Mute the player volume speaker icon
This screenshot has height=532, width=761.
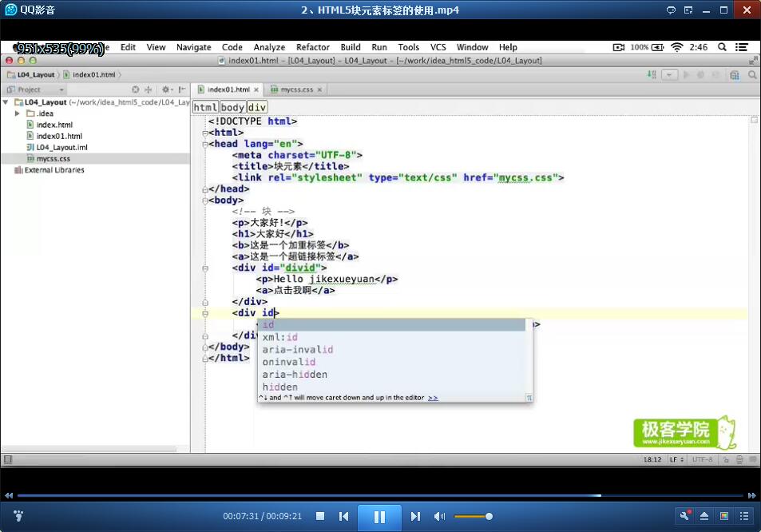(439, 516)
